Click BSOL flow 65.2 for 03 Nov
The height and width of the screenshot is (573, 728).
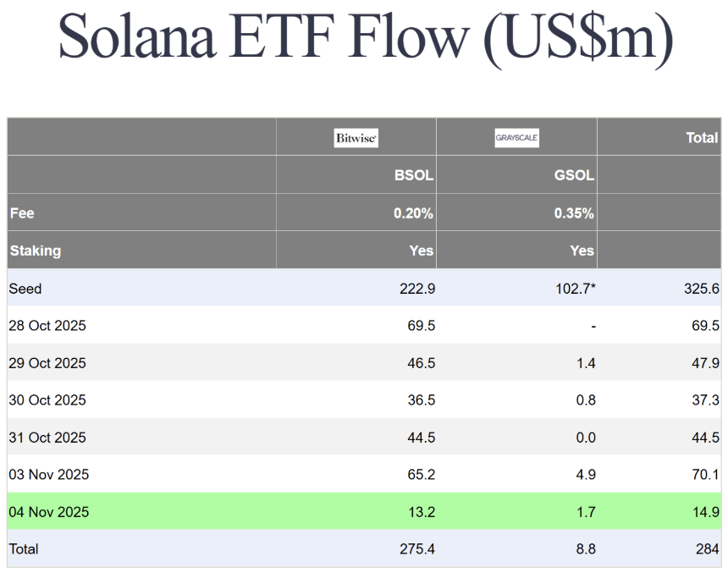421,475
